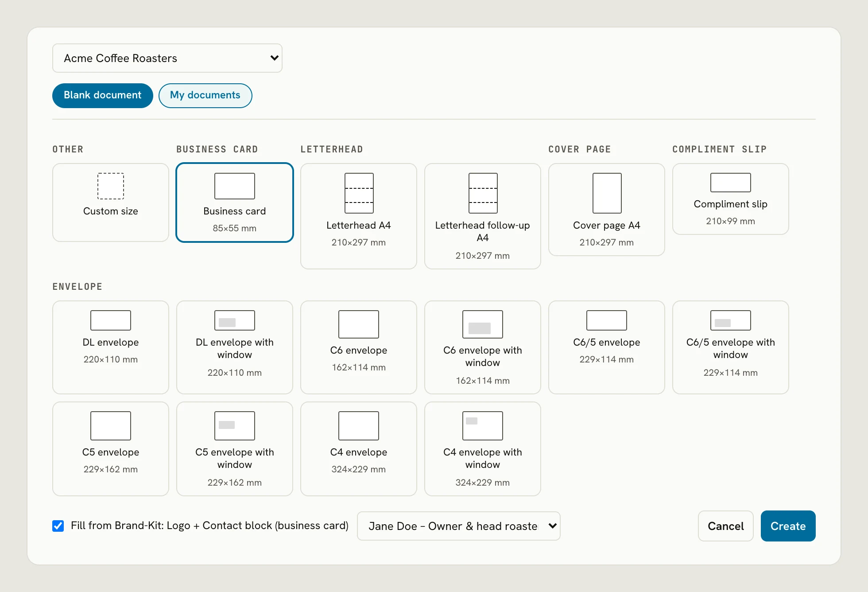Viewport: 868px width, 592px height.
Task: Select the Compliment slip icon
Action: coord(731,183)
